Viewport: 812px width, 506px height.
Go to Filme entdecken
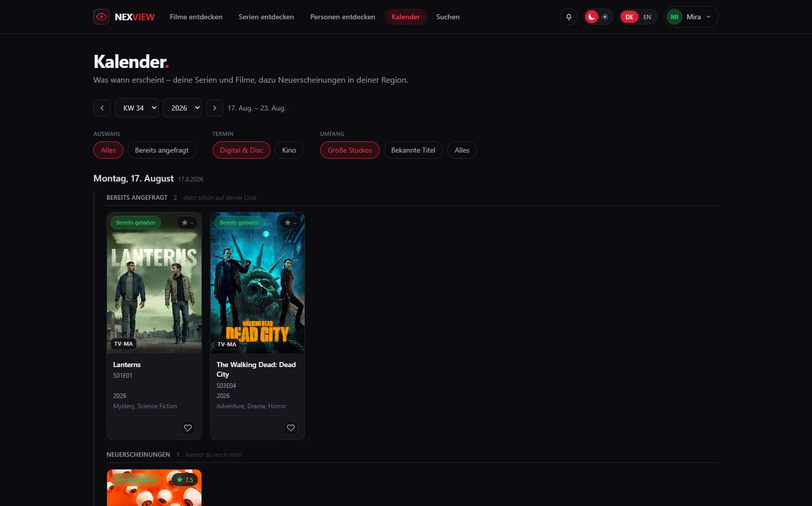coord(196,17)
